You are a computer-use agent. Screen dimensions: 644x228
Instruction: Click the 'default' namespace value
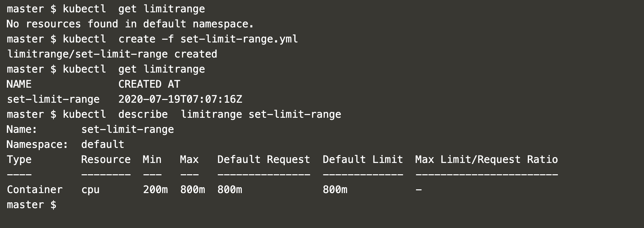[x=103, y=144]
